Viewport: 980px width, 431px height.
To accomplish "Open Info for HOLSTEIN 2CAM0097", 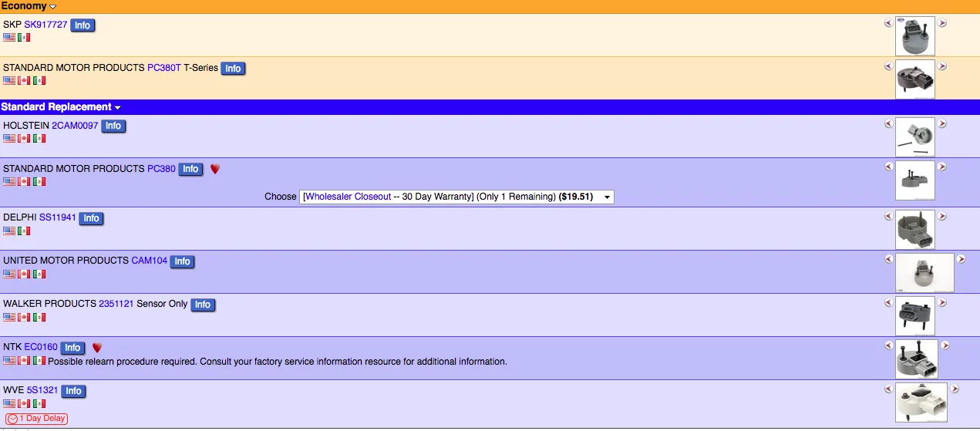I will point(113,126).
